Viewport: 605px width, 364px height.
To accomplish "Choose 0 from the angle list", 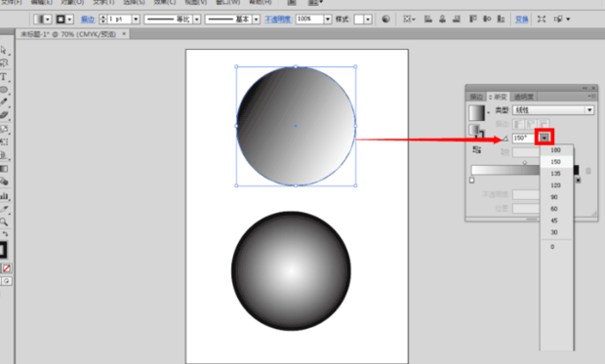I will tap(556, 247).
